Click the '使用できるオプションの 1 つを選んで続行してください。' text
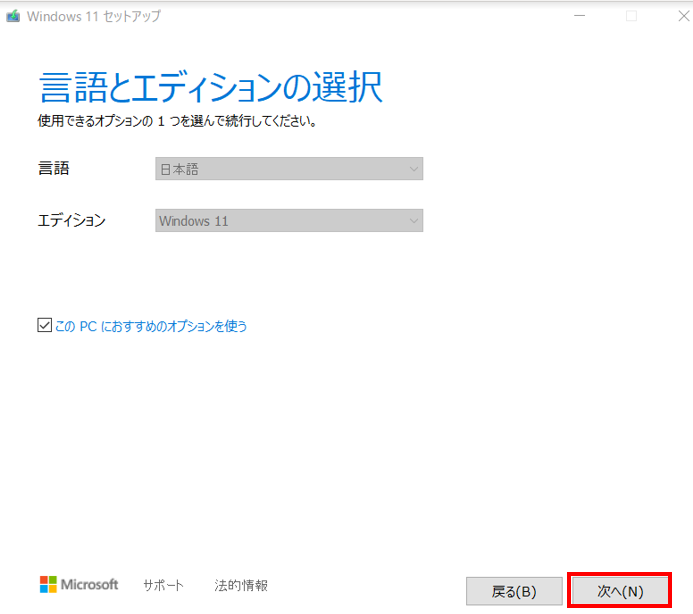Screen dimensions: 693x614 [x=177, y=121]
